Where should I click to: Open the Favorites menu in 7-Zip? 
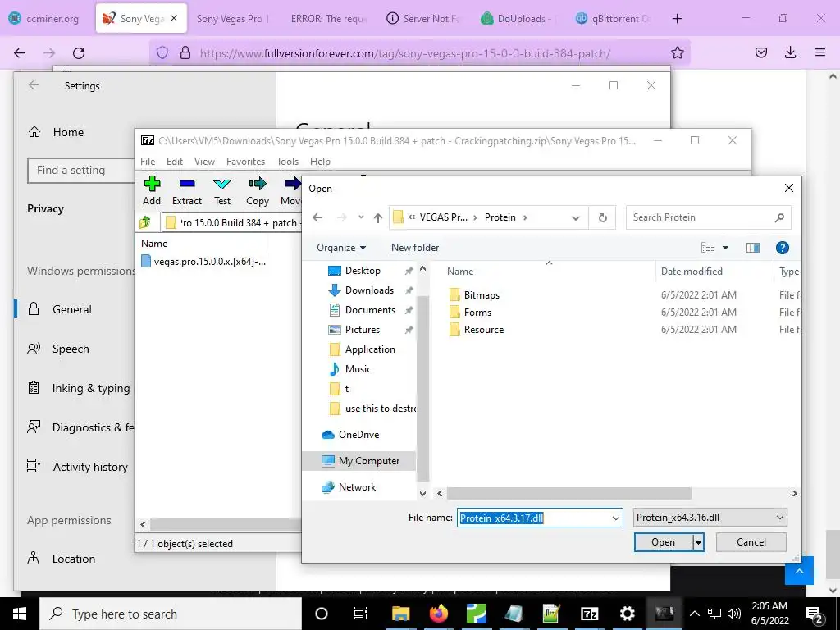tap(245, 162)
